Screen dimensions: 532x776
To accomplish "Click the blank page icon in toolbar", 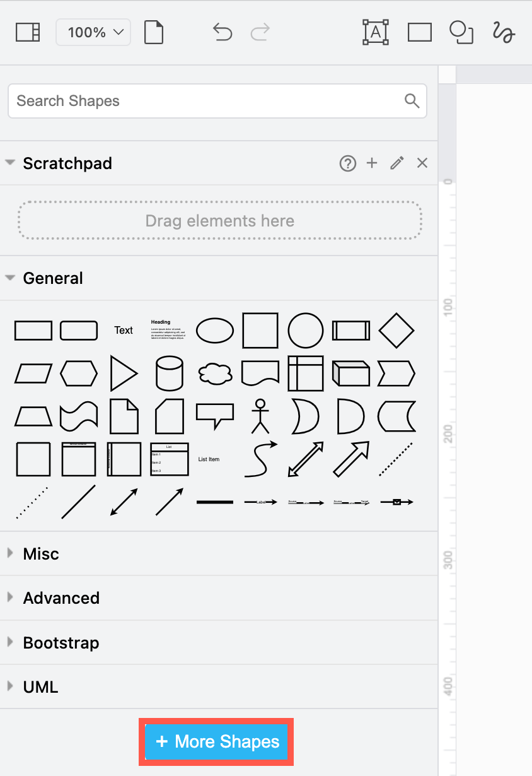I will (x=153, y=32).
